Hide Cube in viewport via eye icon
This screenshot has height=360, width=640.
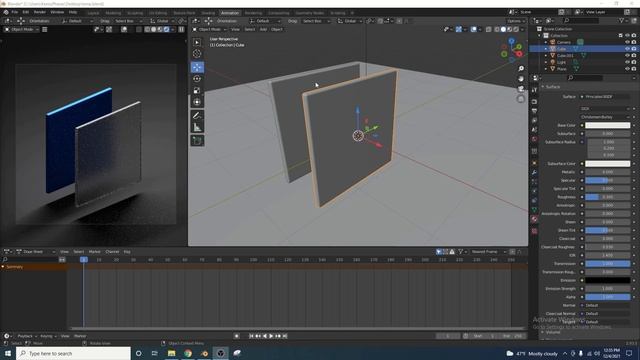point(627,49)
